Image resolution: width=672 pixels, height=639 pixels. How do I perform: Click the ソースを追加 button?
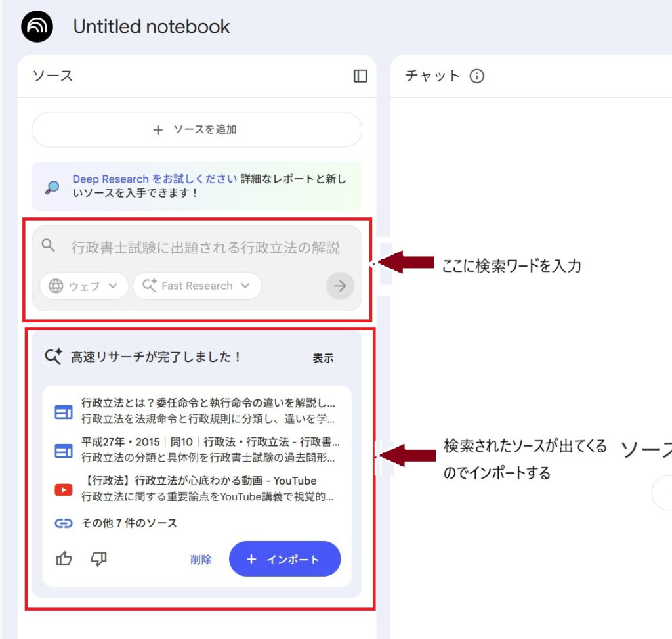196,130
